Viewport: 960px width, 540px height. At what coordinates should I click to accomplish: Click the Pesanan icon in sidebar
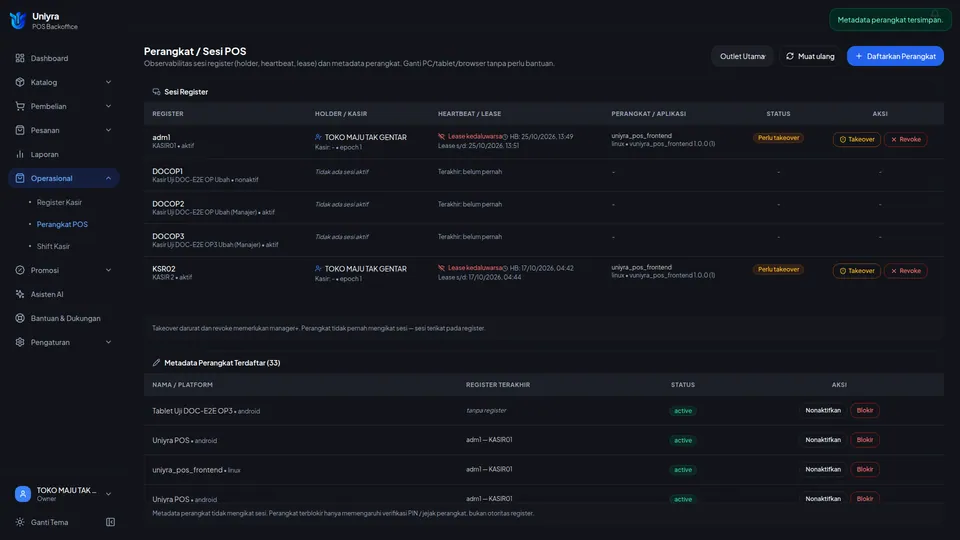click(x=20, y=130)
